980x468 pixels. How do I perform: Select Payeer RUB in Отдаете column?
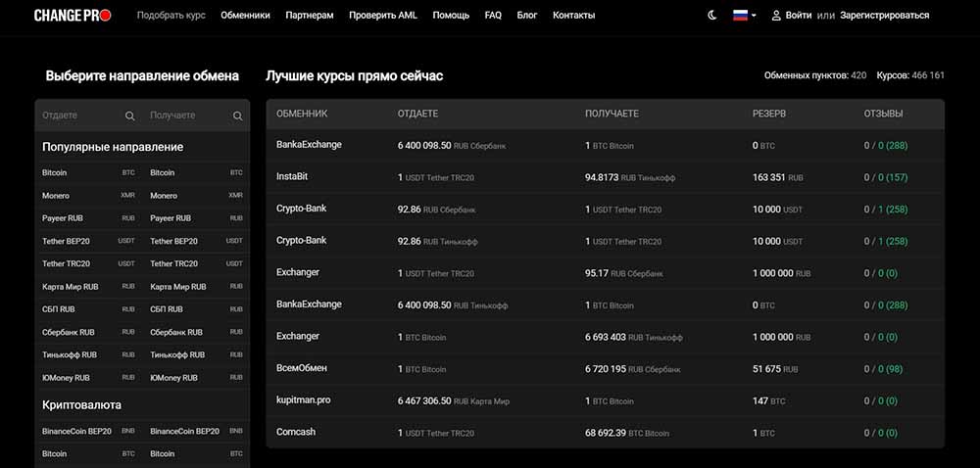89,218
